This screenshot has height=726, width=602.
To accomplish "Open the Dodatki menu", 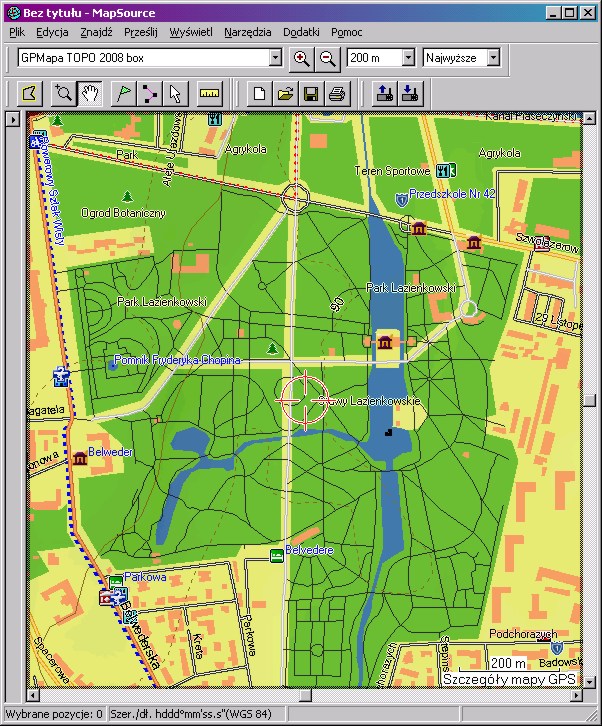I will pos(301,32).
